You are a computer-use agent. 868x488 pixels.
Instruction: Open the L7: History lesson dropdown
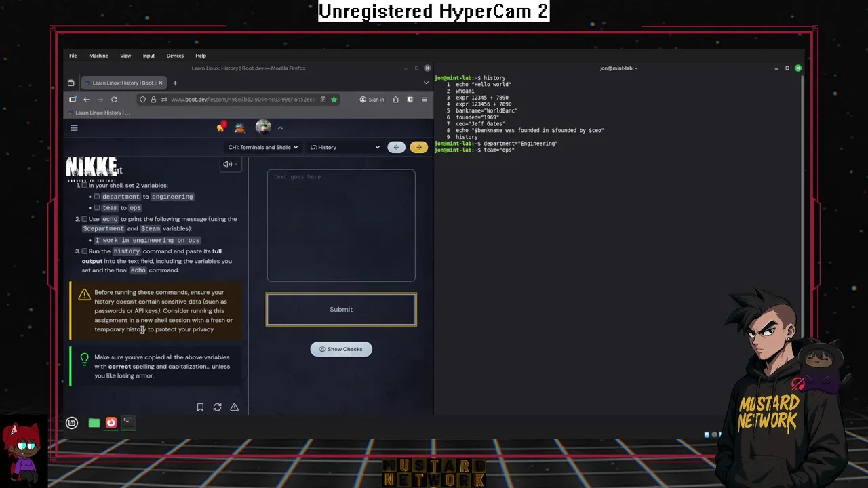(345, 147)
